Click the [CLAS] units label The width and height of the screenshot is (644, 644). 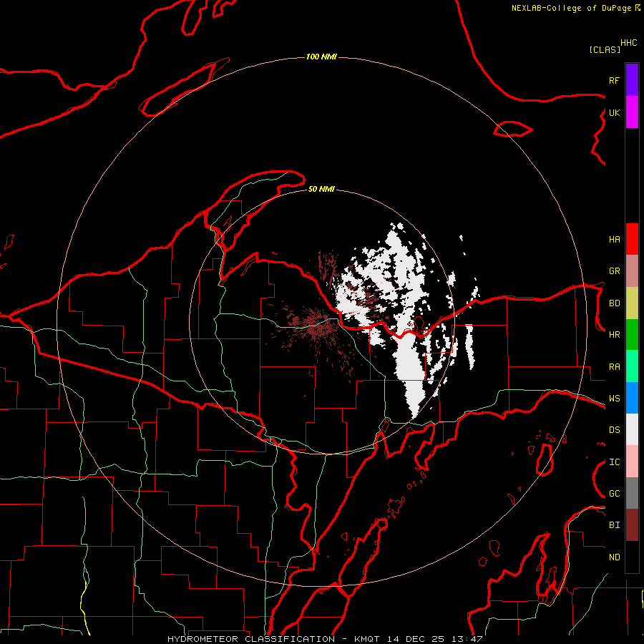[x=605, y=49]
